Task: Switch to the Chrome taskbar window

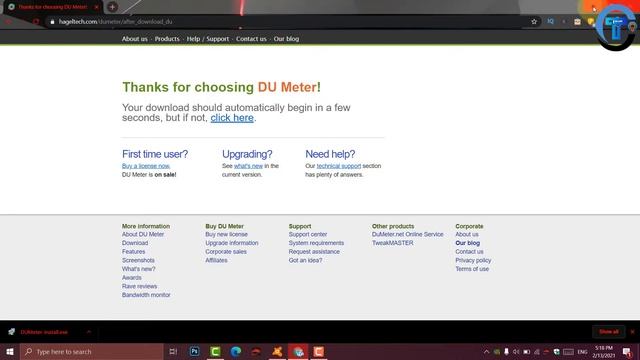Action: click(x=298, y=351)
